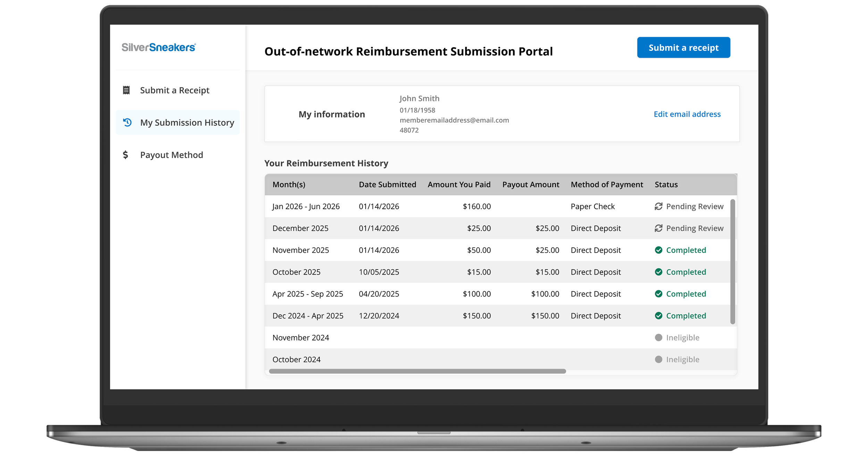This screenshot has width=868, height=456.
Task: Click green checkmark for Dec 2024 - Apr 2025
Action: point(658,316)
